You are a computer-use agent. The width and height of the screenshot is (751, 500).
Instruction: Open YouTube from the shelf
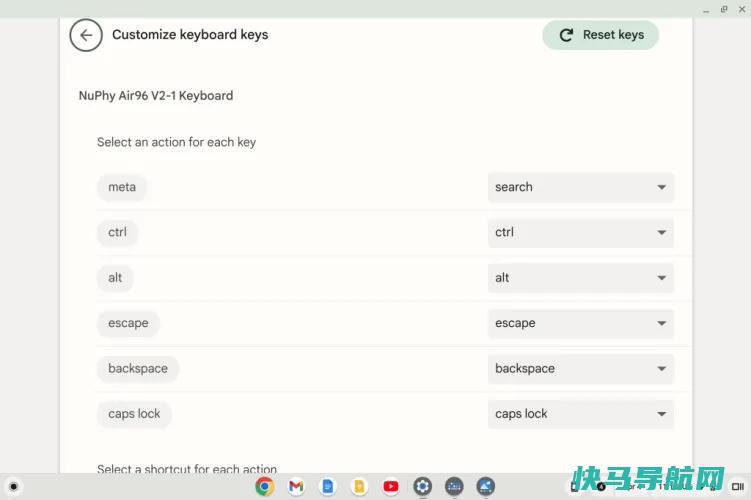[391, 487]
